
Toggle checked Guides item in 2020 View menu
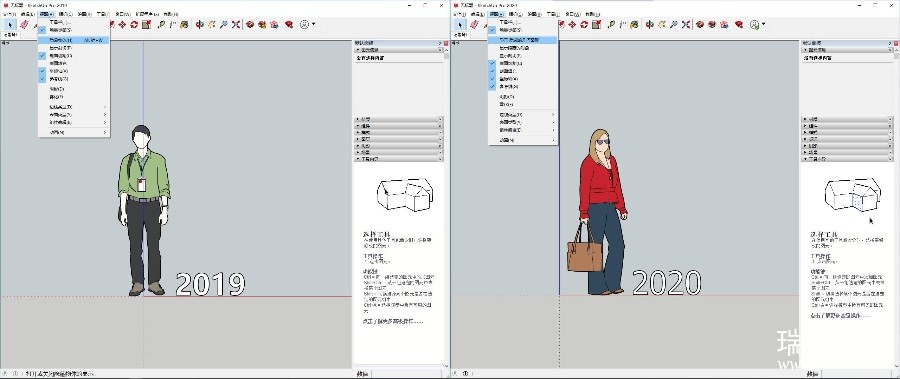[x=523, y=86]
